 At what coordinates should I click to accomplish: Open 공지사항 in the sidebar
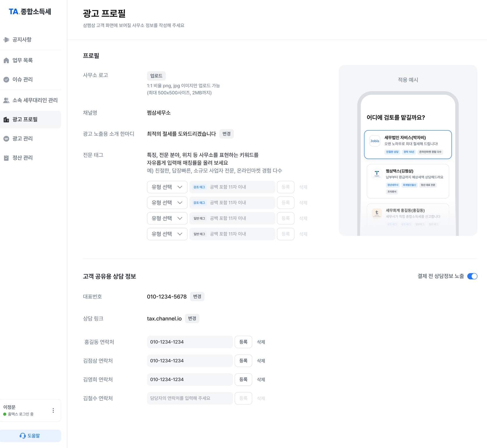[x=30, y=40]
